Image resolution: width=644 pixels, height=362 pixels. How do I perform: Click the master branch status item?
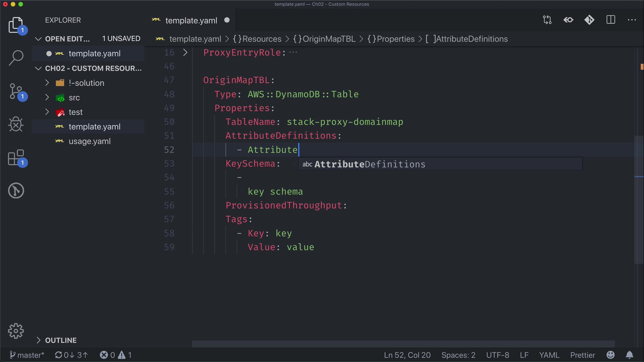coord(27,355)
